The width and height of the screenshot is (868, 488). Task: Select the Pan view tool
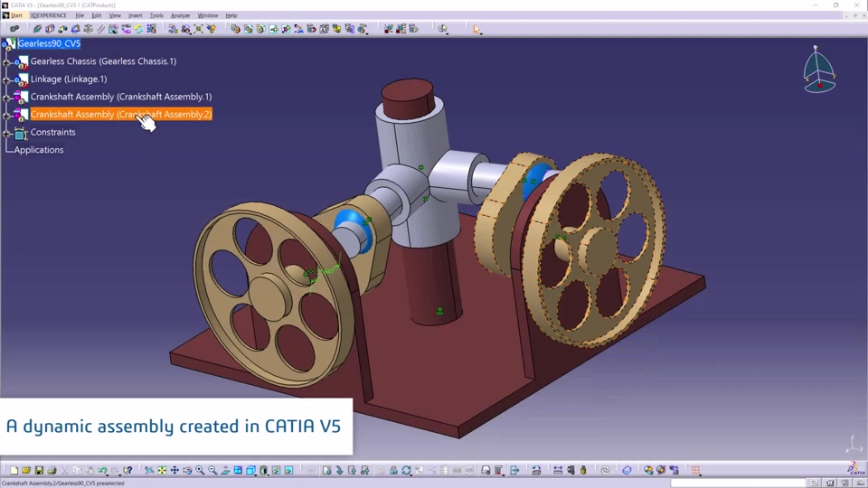[175, 470]
